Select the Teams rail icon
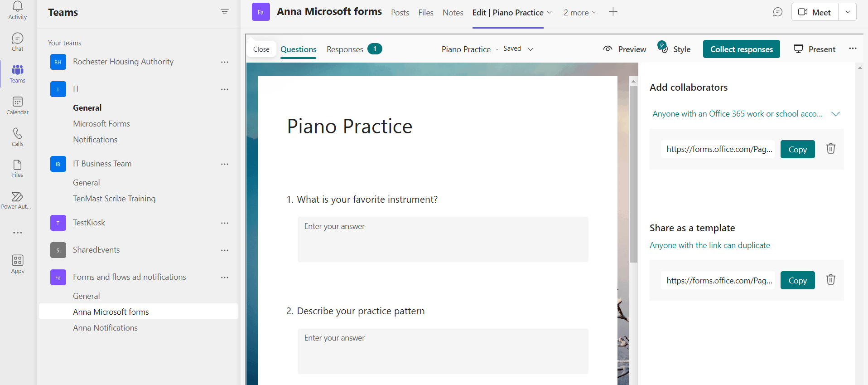This screenshot has width=868, height=385. tap(17, 74)
